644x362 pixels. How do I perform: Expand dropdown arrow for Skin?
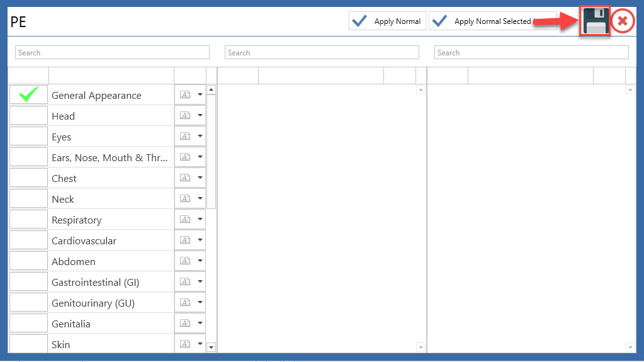[200, 344]
